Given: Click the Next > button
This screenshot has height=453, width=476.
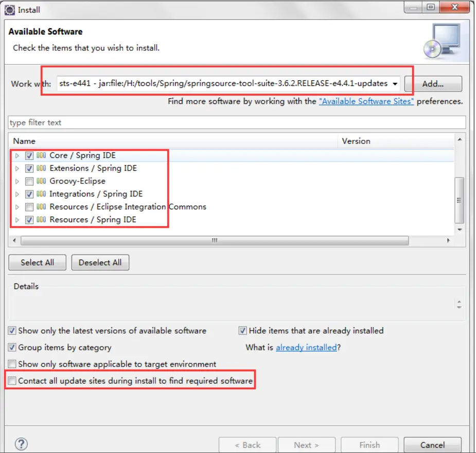Looking at the screenshot, I should [307, 445].
